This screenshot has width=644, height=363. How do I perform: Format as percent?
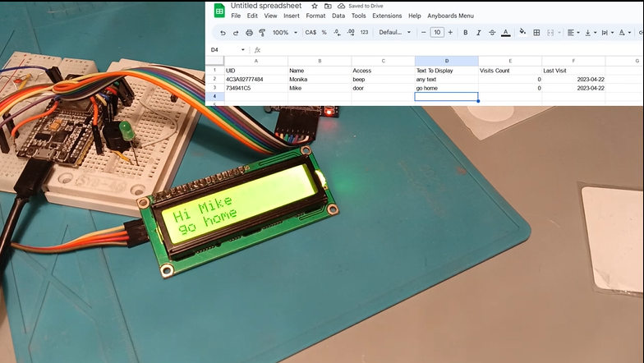[x=324, y=33]
